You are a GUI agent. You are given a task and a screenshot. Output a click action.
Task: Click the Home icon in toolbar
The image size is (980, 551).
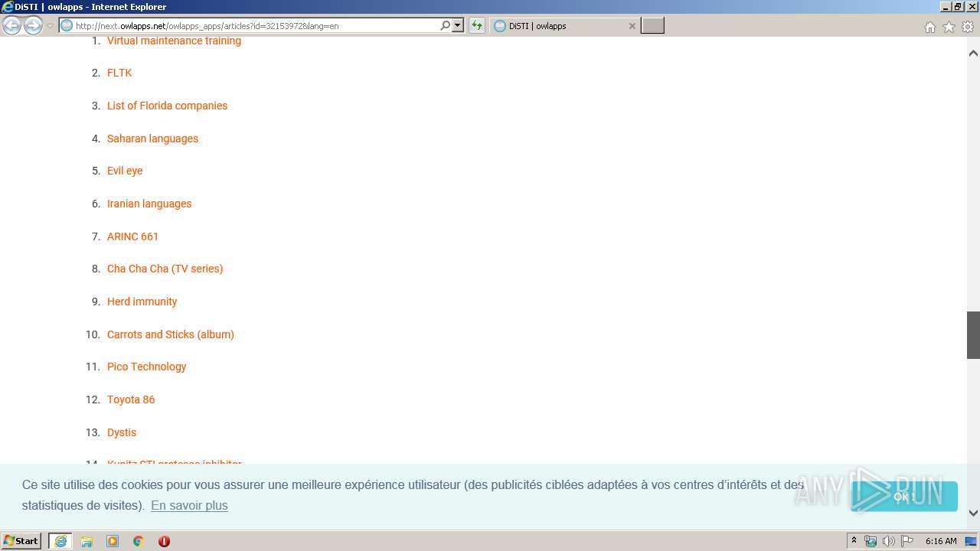point(929,27)
